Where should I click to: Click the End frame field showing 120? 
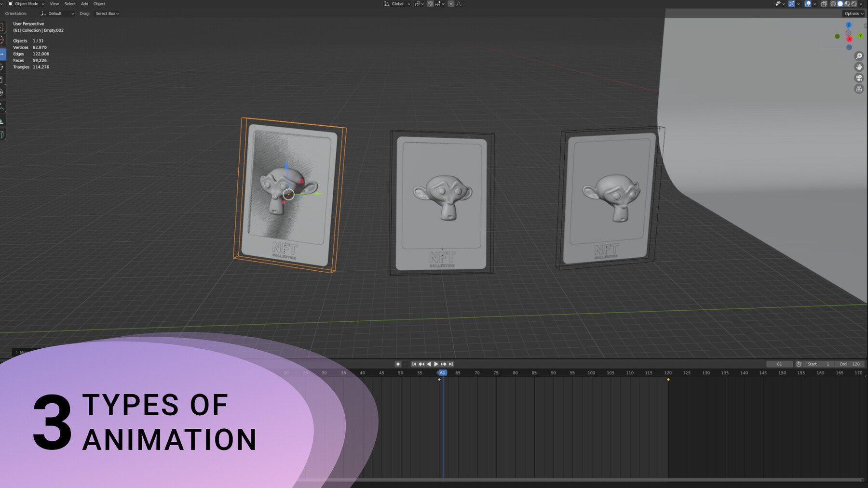[853, 364]
